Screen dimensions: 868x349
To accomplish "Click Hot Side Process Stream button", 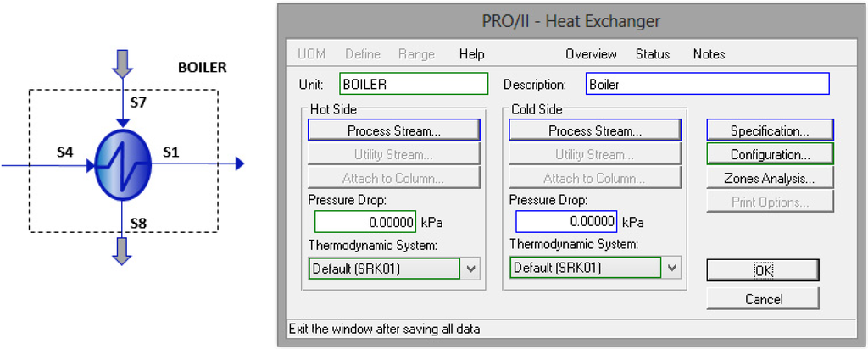I will [x=394, y=130].
